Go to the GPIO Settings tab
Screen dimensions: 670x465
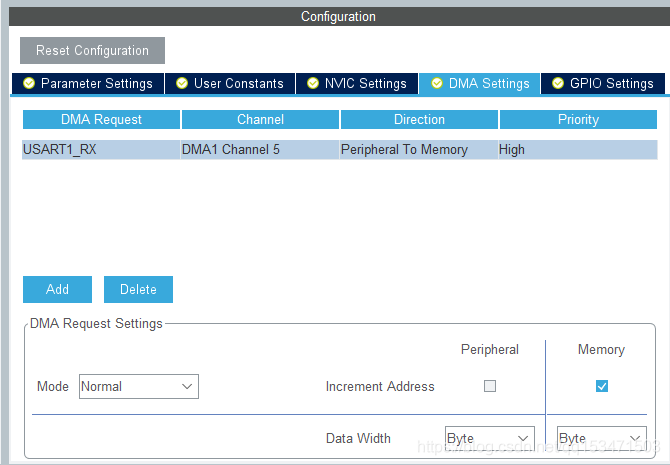pyautogui.click(x=603, y=83)
